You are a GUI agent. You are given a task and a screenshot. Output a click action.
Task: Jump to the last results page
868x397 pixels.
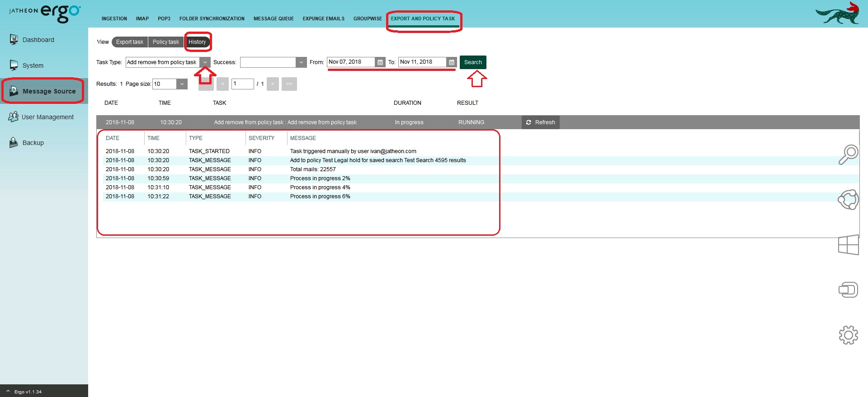289,84
